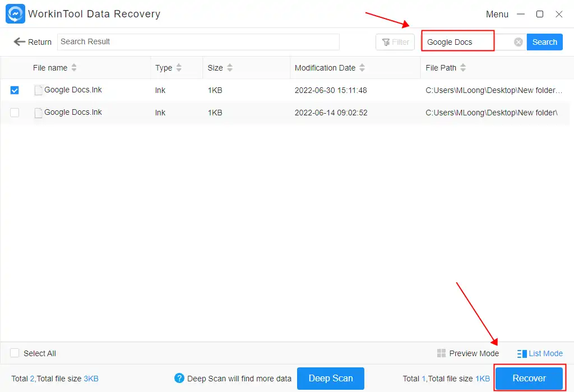Viewport: 574px width, 392px height.
Task: Open the Filter button
Action: [x=395, y=42]
